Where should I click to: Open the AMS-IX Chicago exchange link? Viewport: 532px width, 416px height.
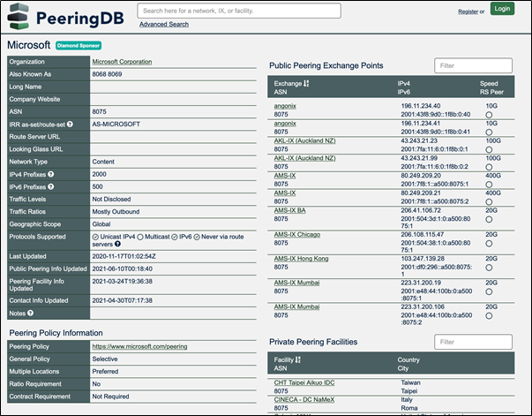click(x=297, y=235)
